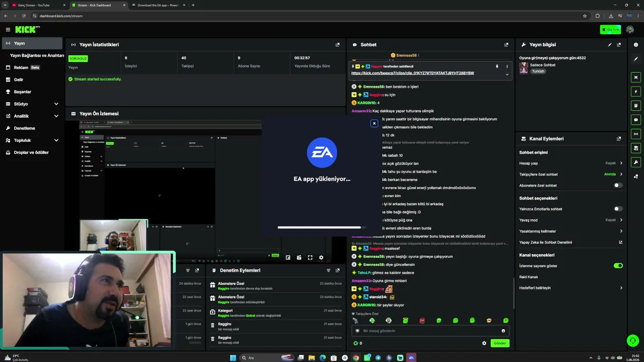Open chat settings gear icon

[484, 343]
